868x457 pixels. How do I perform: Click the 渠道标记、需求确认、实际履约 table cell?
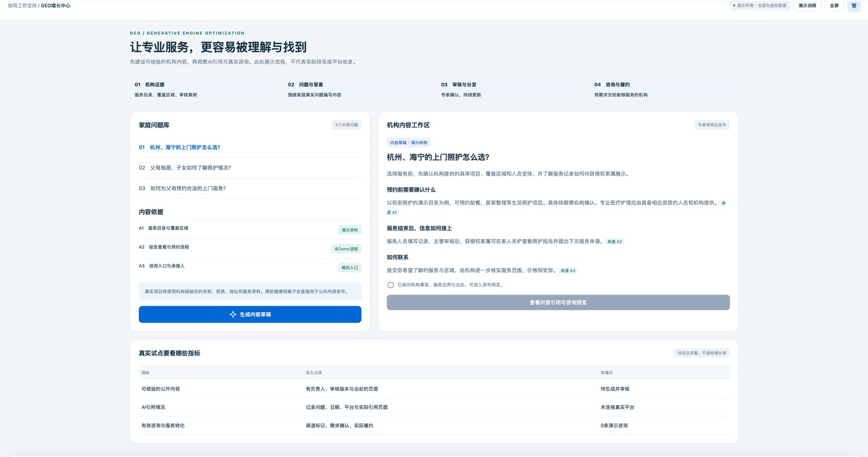451,426
